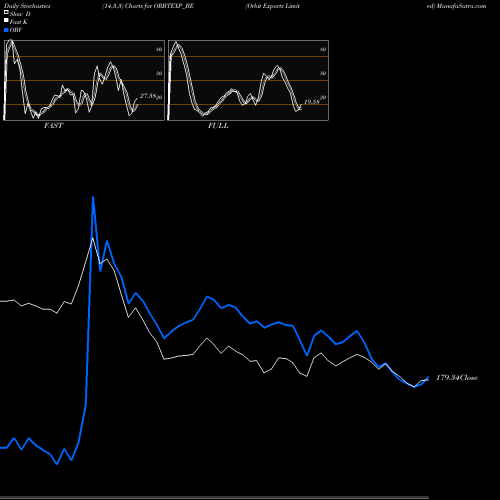Click the Fast K legend swatch
Screen dimensions: 500x500
[6, 20]
